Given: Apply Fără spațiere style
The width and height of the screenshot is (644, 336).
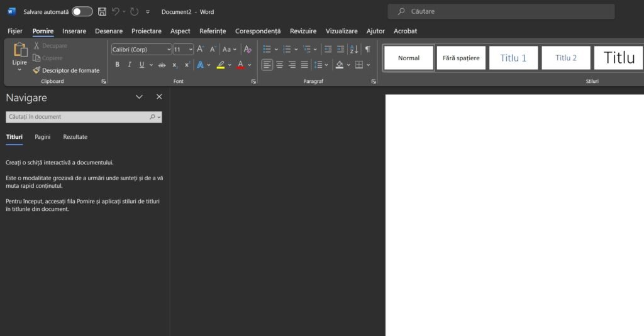Looking at the screenshot, I should click(461, 58).
